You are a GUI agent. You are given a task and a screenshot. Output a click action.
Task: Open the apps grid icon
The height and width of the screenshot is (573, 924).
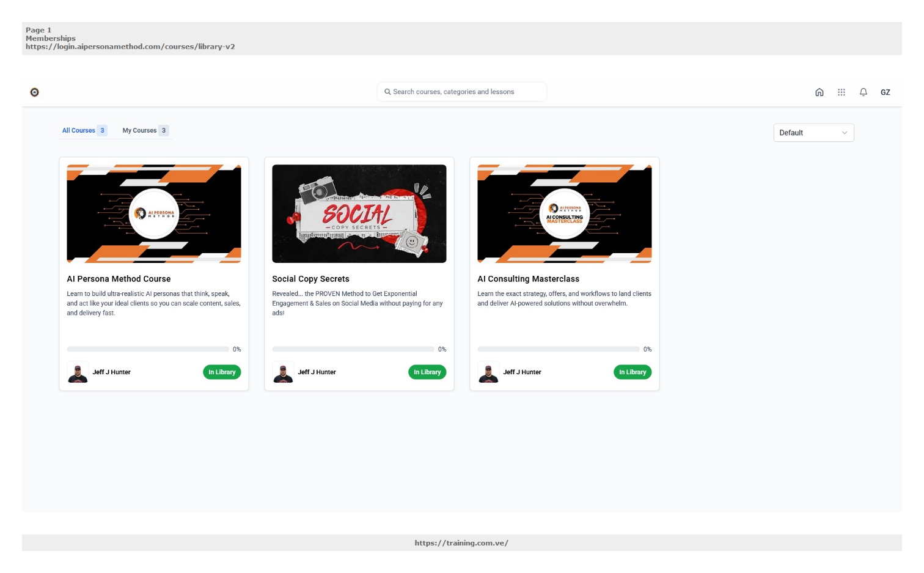coord(842,92)
